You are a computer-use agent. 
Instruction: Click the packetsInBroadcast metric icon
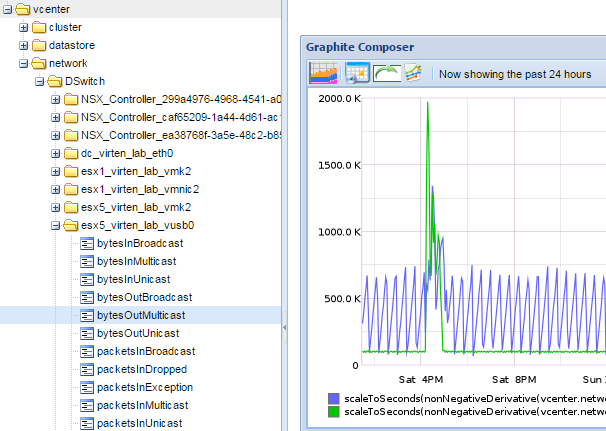pyautogui.click(x=87, y=352)
